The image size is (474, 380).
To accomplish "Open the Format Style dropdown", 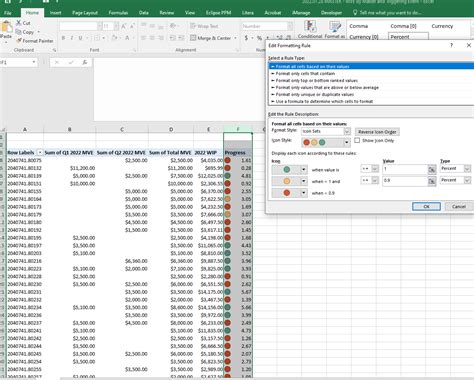I will click(x=347, y=131).
